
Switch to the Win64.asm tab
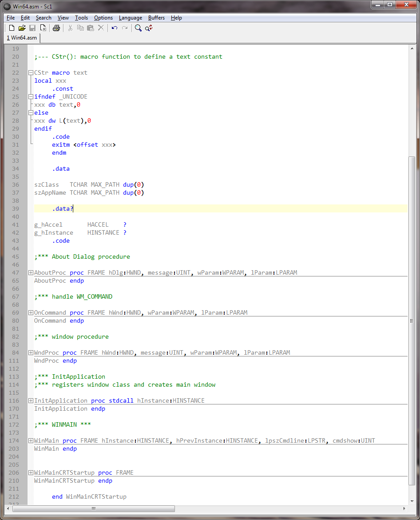[22, 38]
